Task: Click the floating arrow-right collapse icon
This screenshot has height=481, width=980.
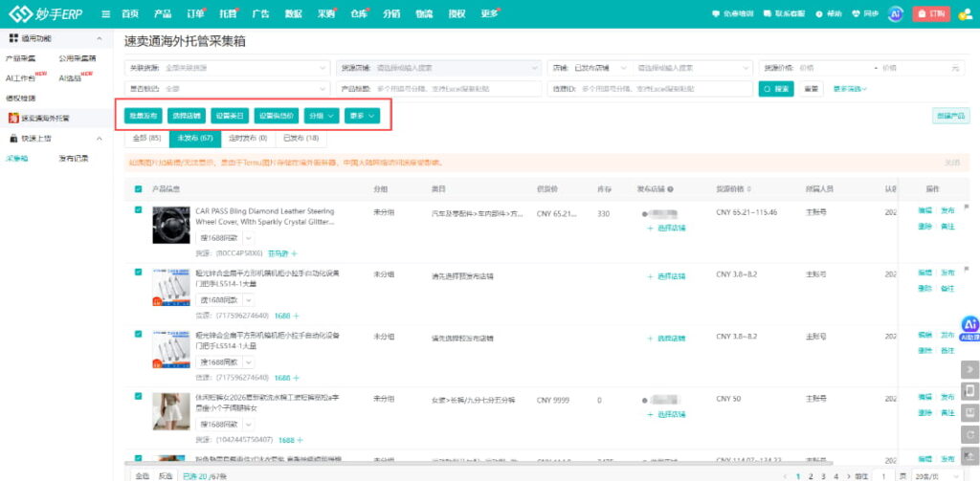Action: point(970,369)
